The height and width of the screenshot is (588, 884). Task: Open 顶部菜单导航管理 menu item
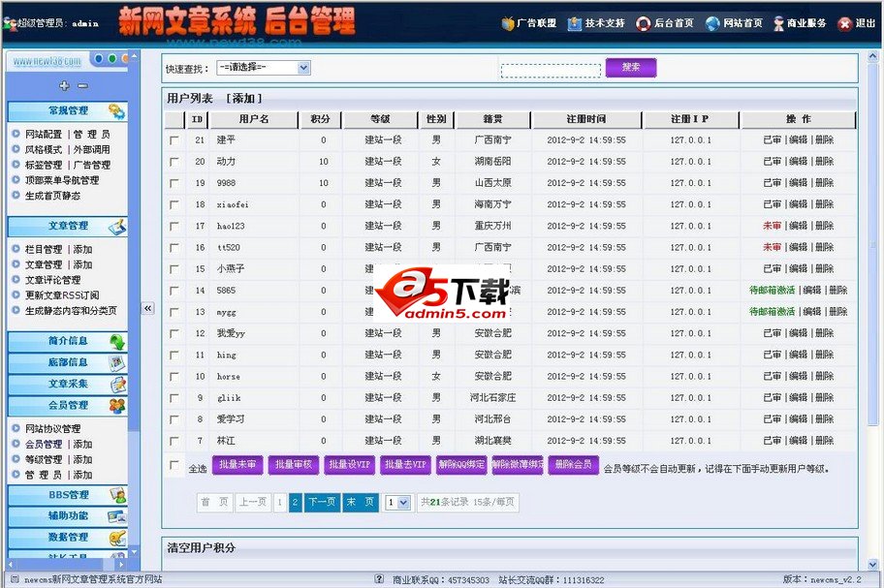62,180
